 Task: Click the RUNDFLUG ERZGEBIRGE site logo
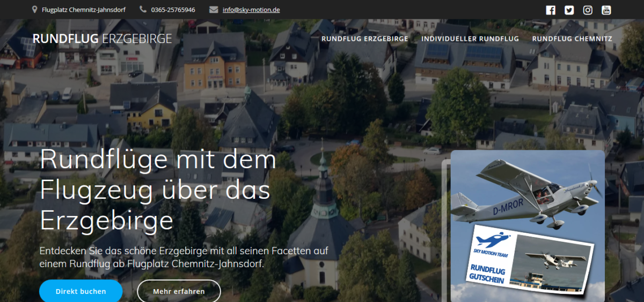[103, 39]
